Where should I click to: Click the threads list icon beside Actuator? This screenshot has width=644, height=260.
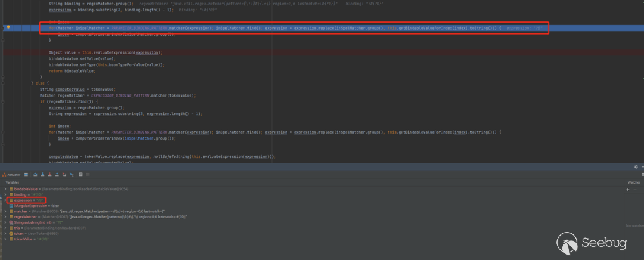(x=26, y=175)
